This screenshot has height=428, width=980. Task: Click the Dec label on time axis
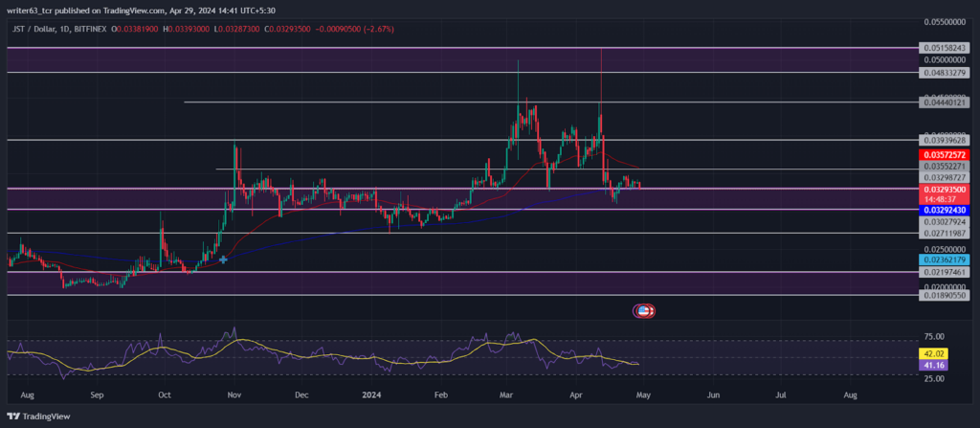[x=301, y=395]
